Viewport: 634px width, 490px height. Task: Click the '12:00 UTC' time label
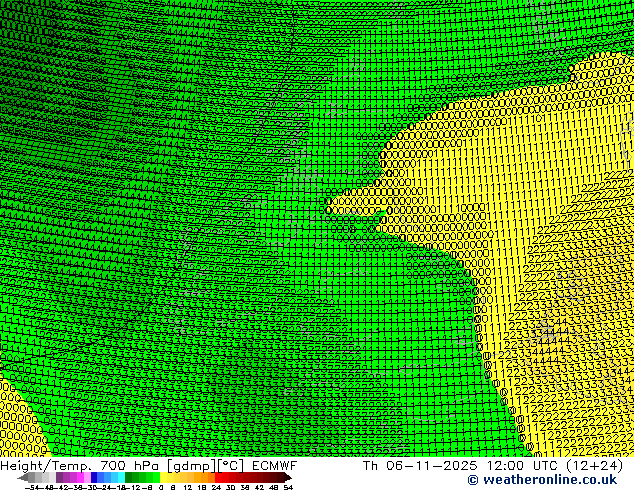point(524,466)
